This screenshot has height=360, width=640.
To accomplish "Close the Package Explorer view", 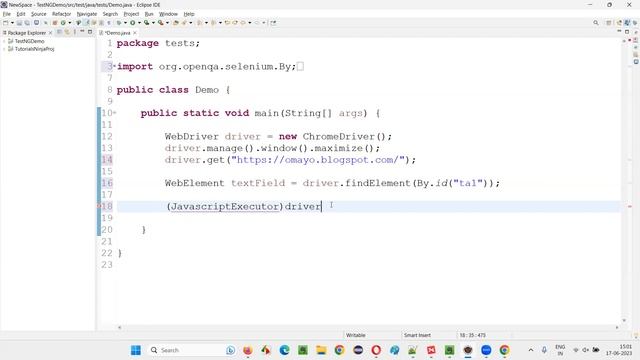I will 51,33.
